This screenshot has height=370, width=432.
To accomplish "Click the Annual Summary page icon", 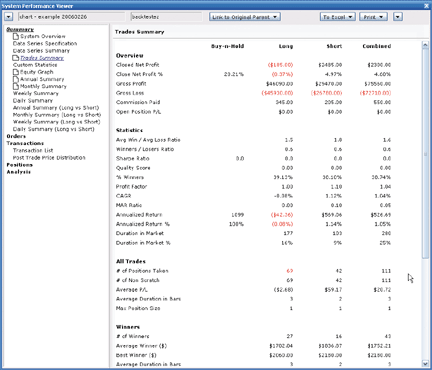I will pyautogui.click(x=16, y=79).
